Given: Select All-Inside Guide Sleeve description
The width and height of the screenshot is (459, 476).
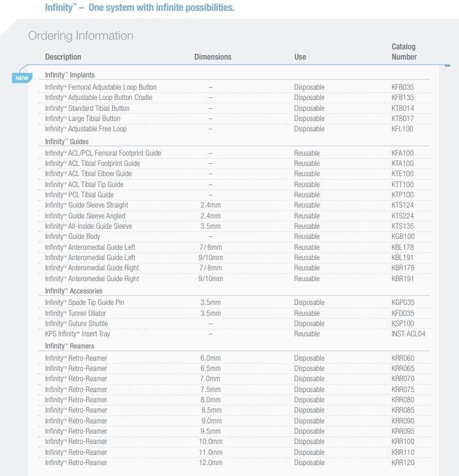Looking at the screenshot, I should (x=88, y=226).
